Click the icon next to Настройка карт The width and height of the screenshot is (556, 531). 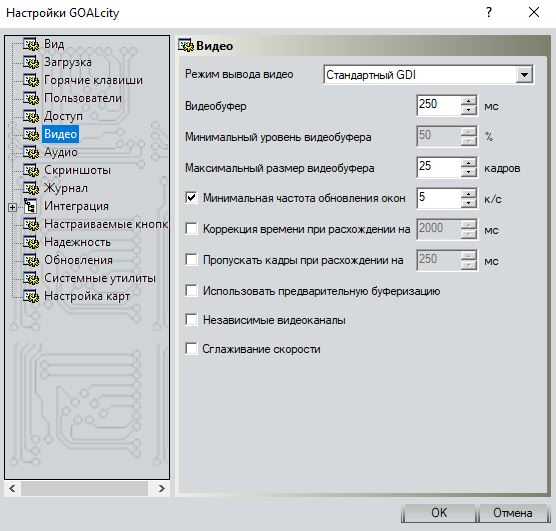coord(31,296)
